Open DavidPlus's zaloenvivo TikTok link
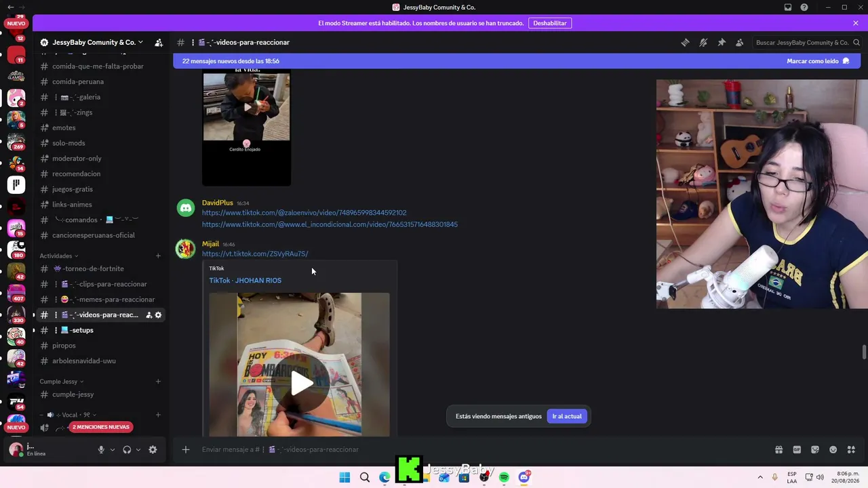The image size is (868, 488). tap(304, 213)
